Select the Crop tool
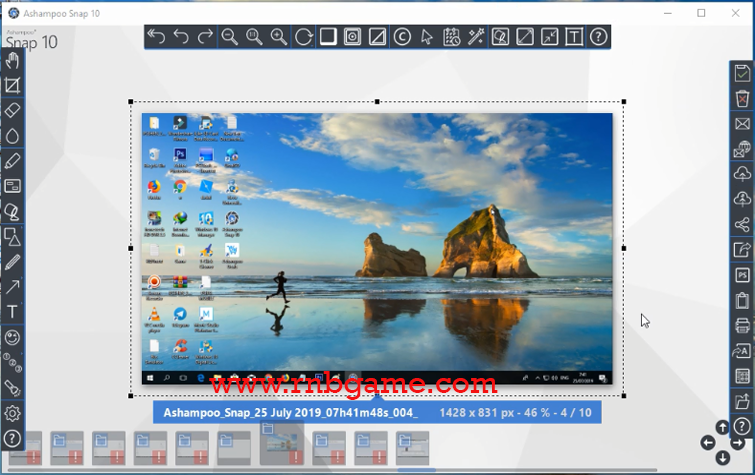This screenshot has height=475, width=755. pyautogui.click(x=12, y=86)
